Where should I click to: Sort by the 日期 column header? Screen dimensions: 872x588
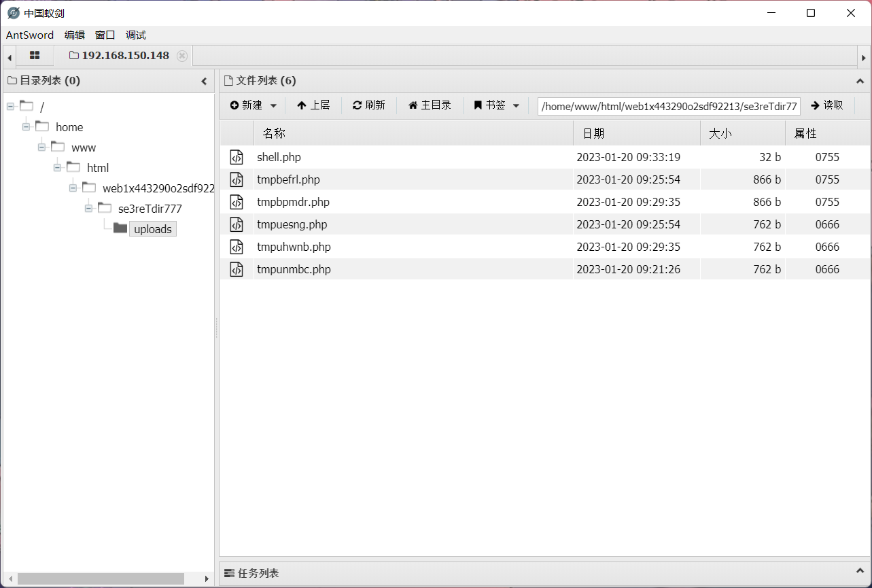click(x=637, y=133)
